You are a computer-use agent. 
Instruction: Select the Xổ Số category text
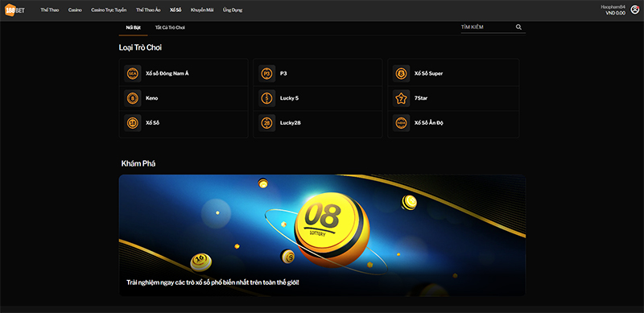[152, 123]
